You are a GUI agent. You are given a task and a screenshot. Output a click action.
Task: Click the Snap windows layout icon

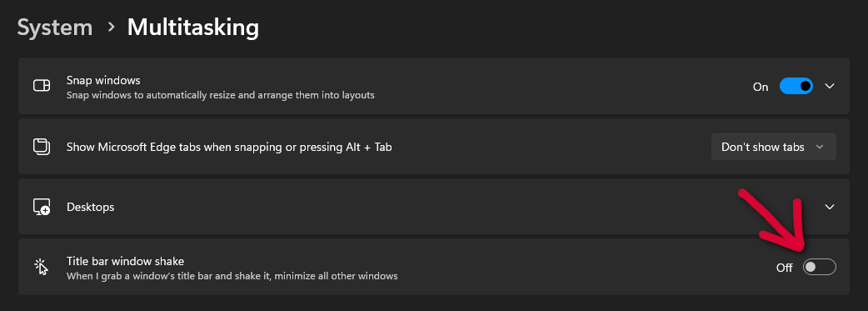coord(42,85)
